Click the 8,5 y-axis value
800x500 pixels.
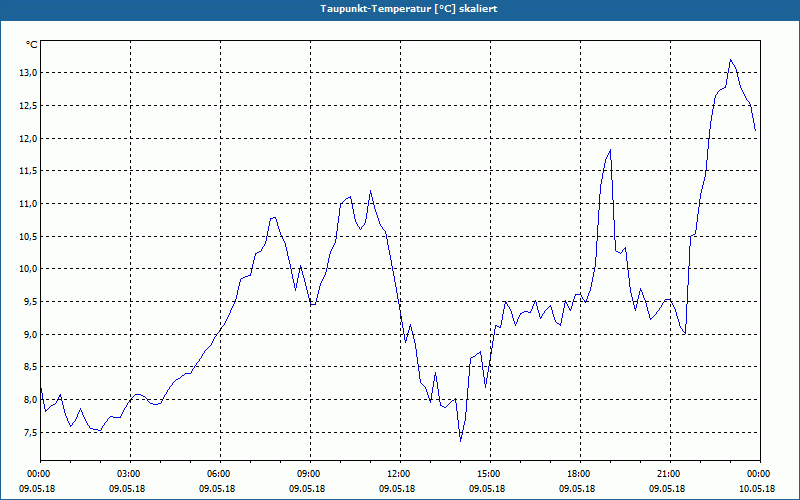point(31,367)
